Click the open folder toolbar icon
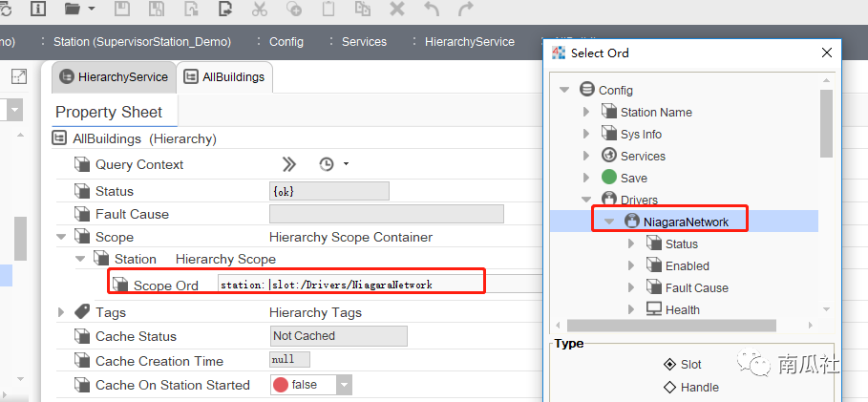 pos(73,10)
